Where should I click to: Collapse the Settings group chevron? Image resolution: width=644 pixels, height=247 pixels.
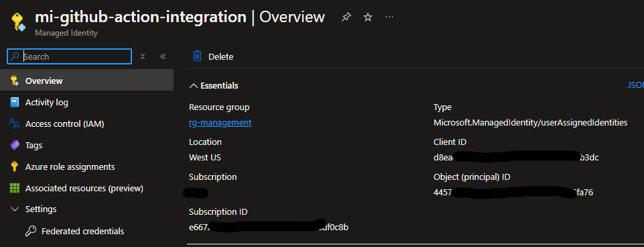click(15, 209)
